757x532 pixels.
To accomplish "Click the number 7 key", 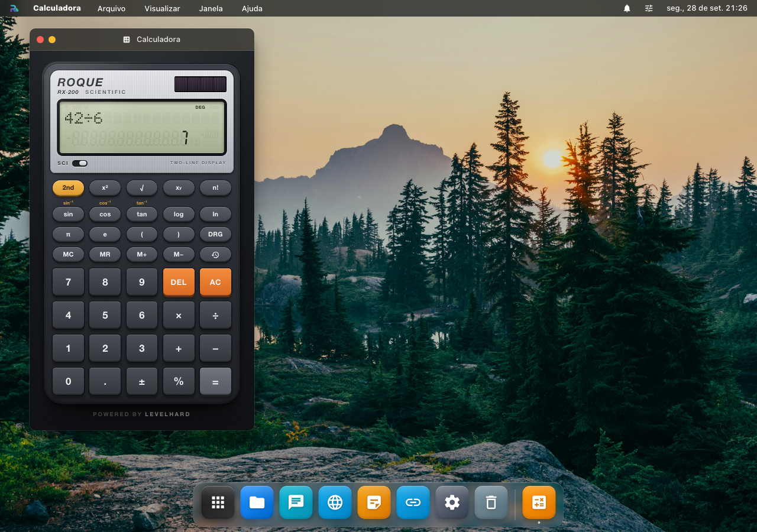I will coord(68,282).
